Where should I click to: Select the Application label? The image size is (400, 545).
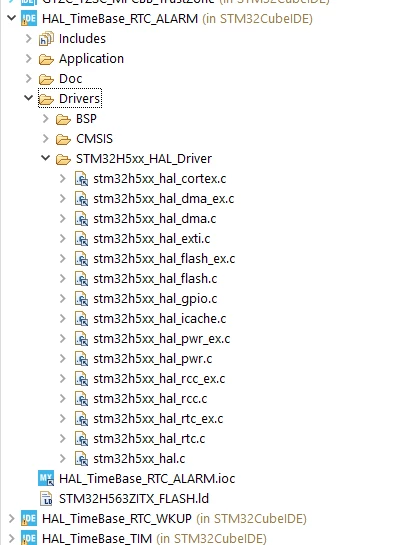91,59
